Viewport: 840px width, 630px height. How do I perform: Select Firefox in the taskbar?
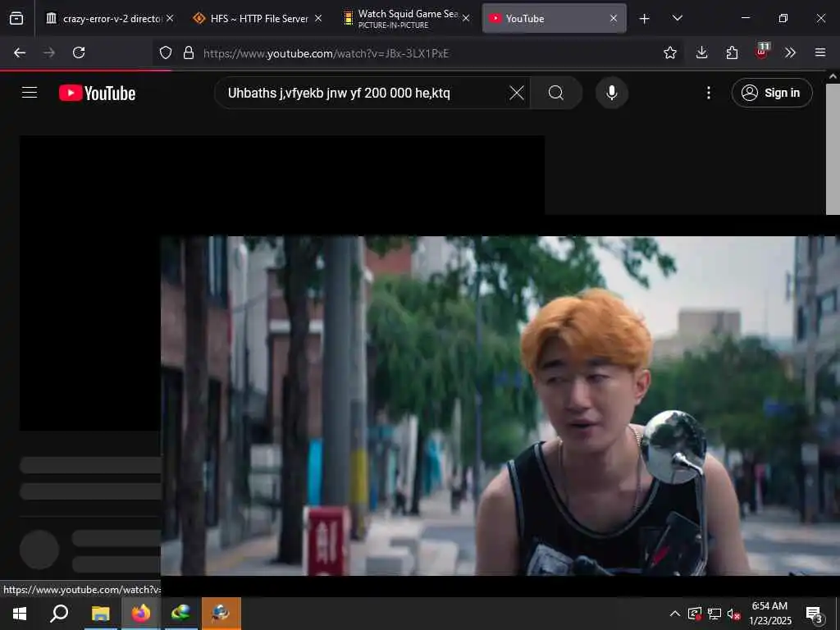pos(141,614)
